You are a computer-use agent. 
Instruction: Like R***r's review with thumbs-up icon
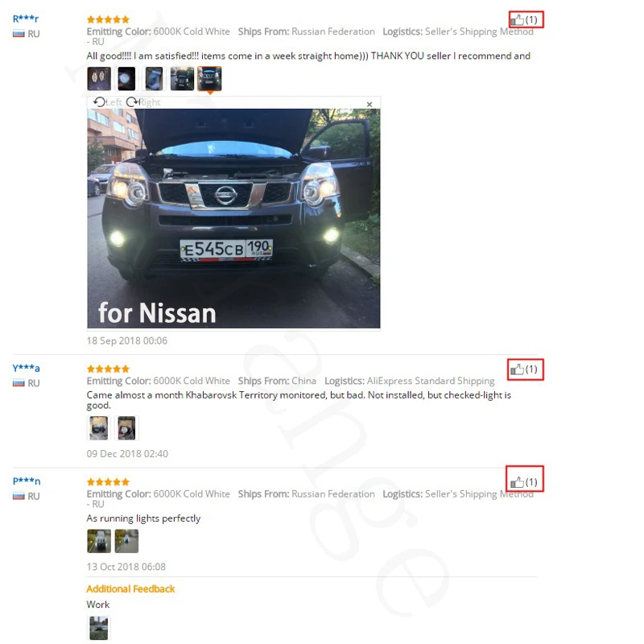click(x=517, y=19)
